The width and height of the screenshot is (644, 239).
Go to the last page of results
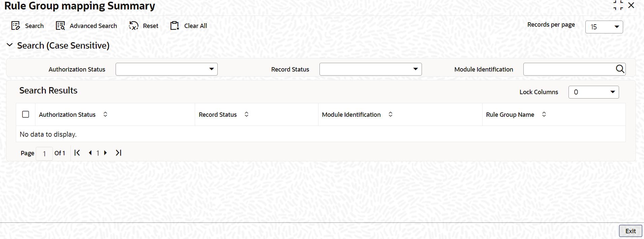(x=118, y=153)
